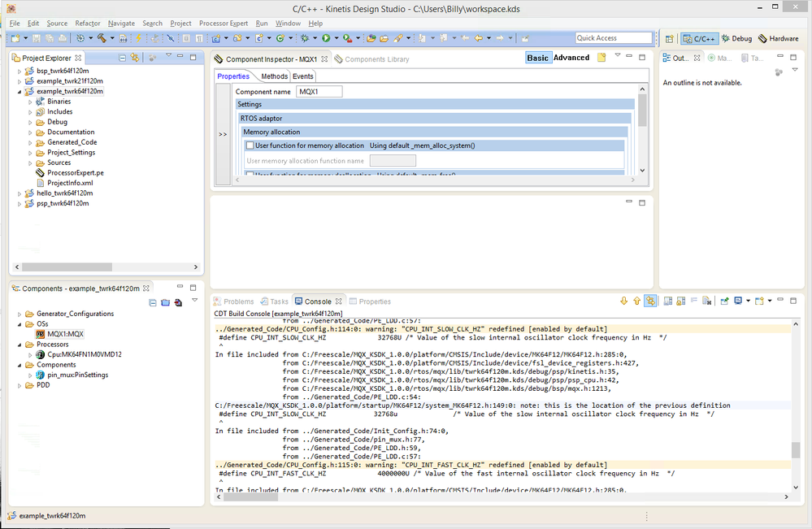Expand bsp_twrk64f120m project node
Image resolution: width=812 pixels, height=529 pixels.
click(x=20, y=71)
